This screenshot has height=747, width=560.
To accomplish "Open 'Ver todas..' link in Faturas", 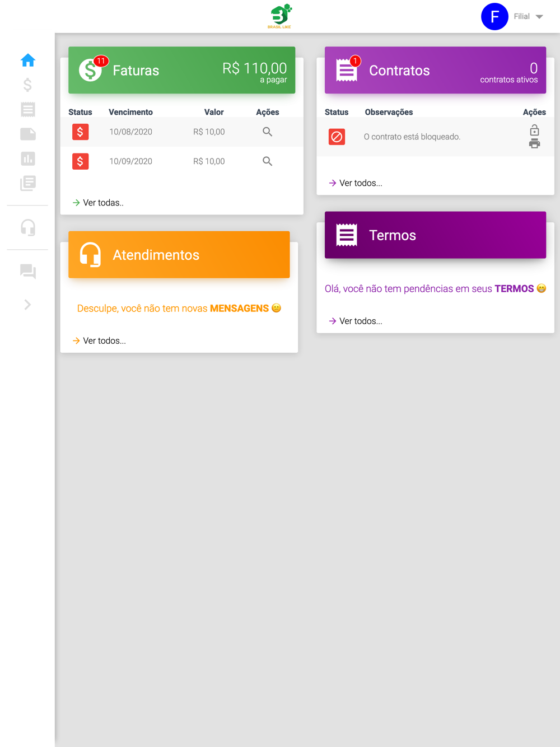I will tap(98, 203).
